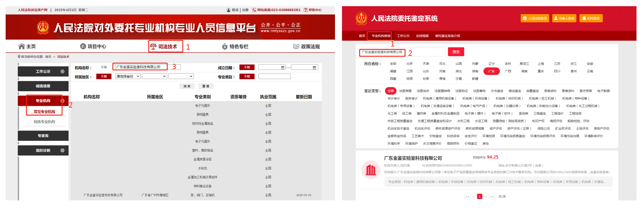Click the 人民法院诉讼资产网 link
This screenshot has width=644, height=210.
pyautogui.click(x=32, y=10)
